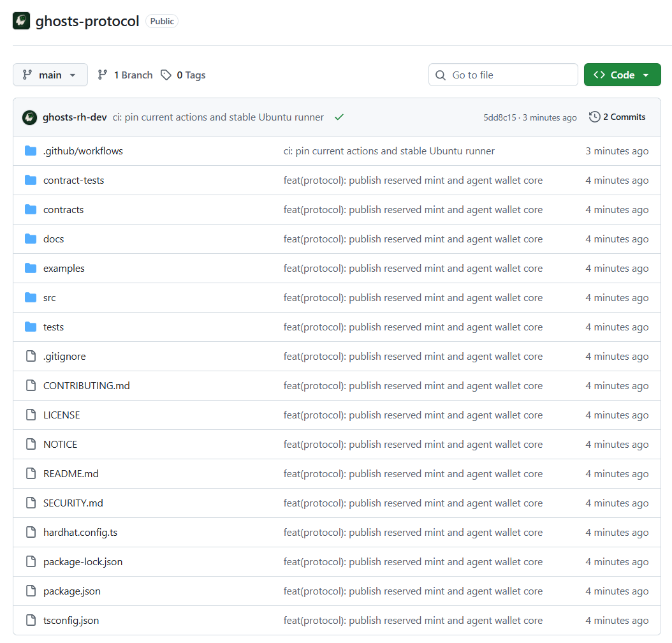672x643 pixels.
Task: Open the tsconfig.json file
Action: click(x=71, y=621)
